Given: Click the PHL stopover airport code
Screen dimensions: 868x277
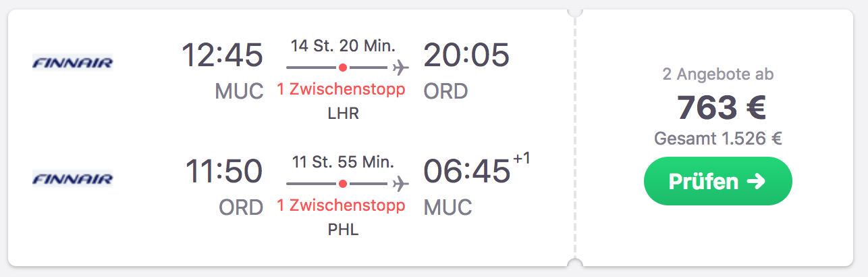Looking at the screenshot, I should 343,229.
